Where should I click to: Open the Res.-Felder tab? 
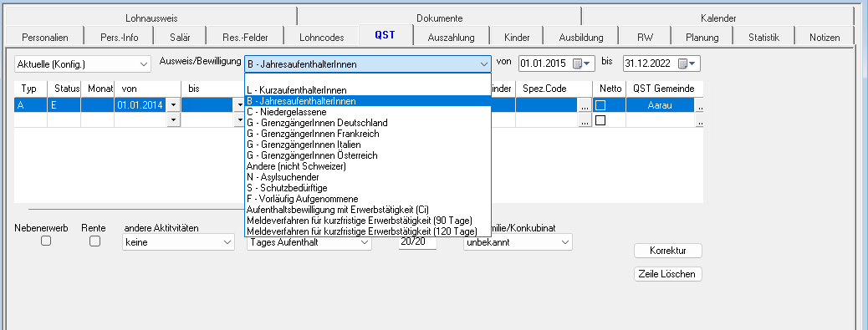245,38
